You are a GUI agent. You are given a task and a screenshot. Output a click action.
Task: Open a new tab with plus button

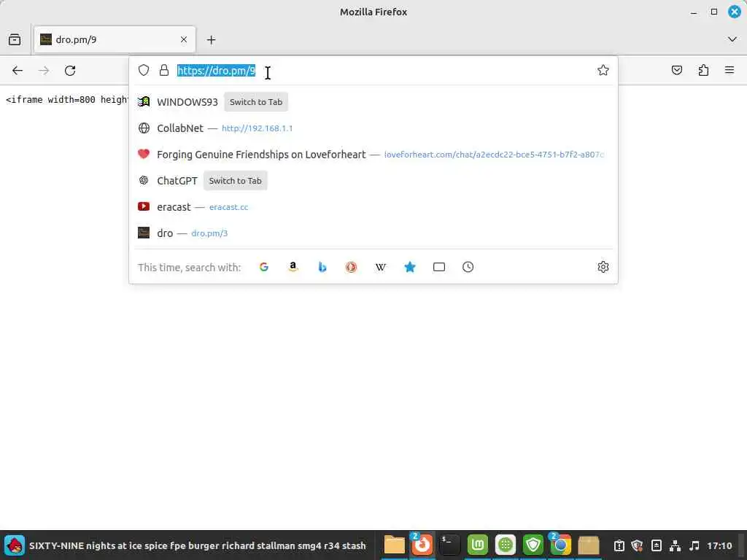(x=211, y=40)
